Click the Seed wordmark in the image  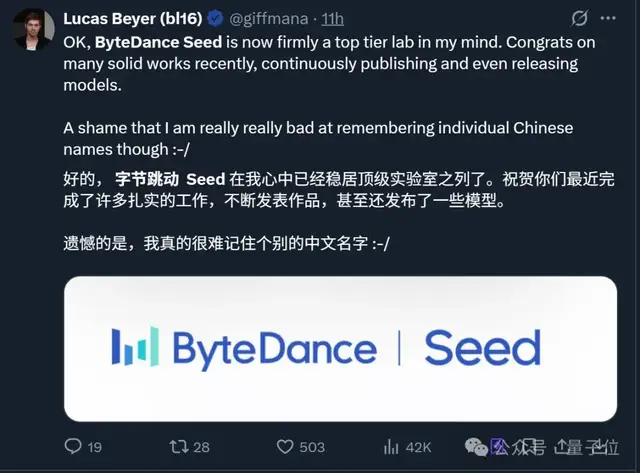point(482,349)
